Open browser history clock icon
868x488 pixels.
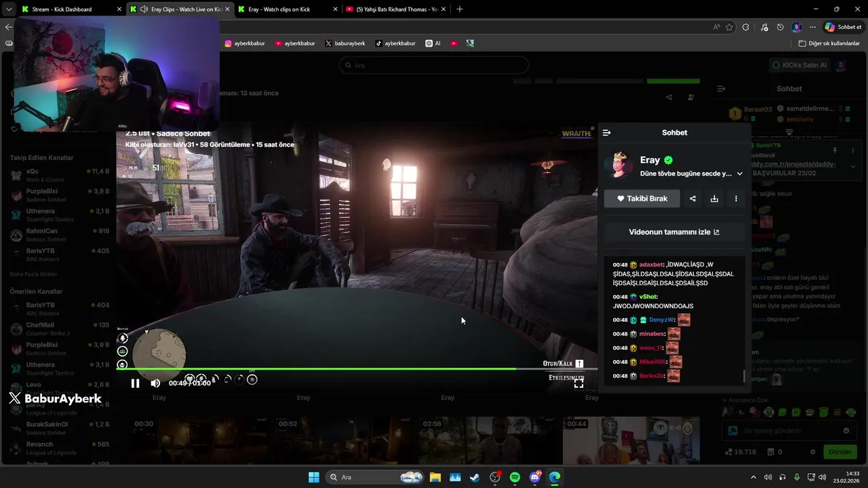click(781, 27)
